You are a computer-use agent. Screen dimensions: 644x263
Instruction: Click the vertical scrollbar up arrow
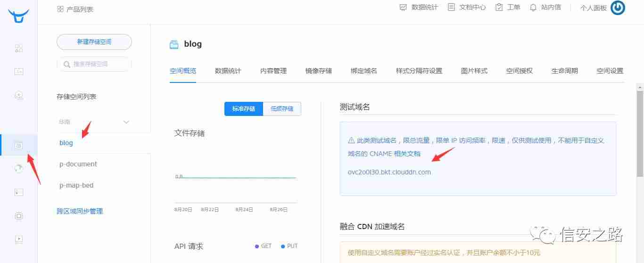[640, 87]
